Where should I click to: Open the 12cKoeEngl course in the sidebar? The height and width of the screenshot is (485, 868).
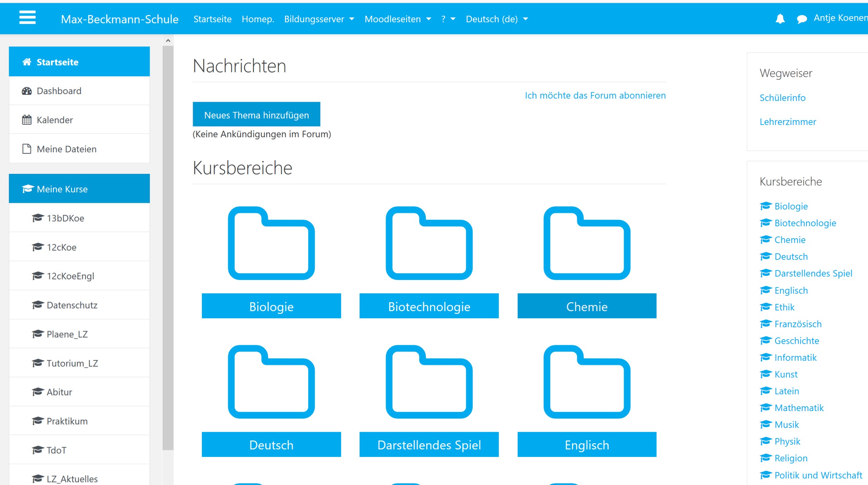[70, 276]
